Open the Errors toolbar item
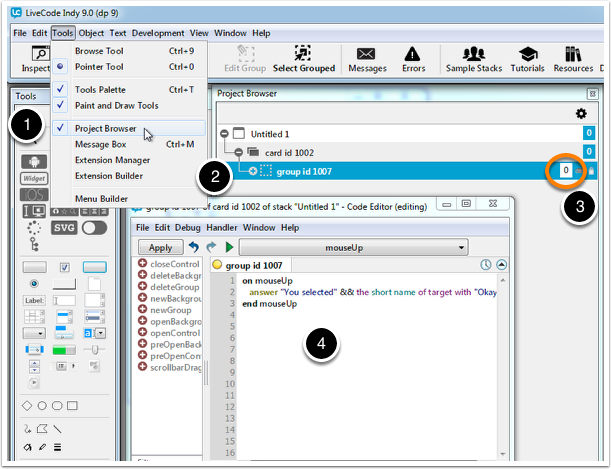 point(413,59)
